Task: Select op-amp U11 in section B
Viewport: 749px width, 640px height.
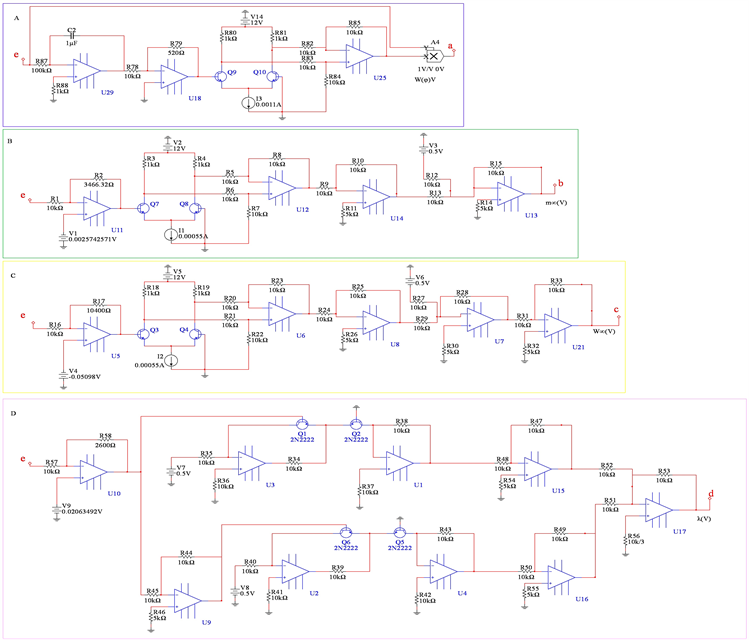Action: coord(97,207)
